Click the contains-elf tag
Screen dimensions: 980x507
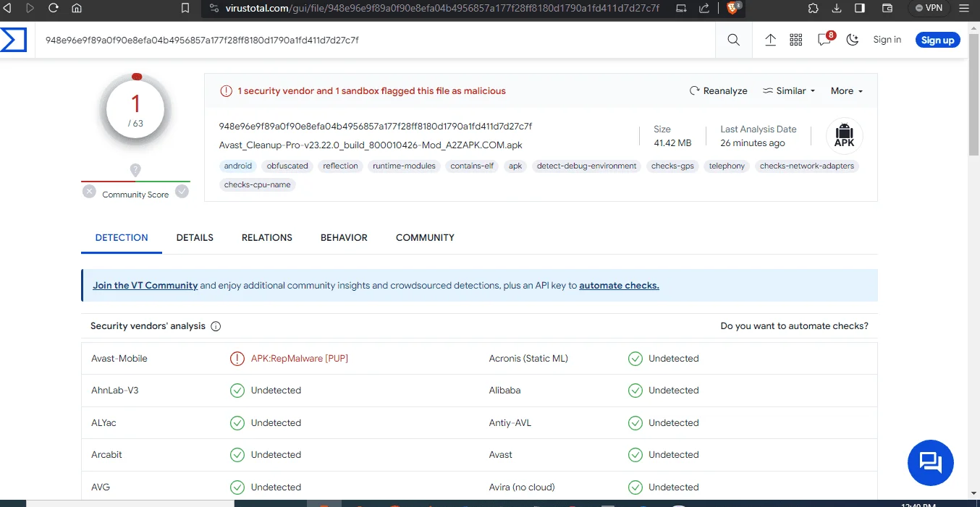click(x=472, y=166)
